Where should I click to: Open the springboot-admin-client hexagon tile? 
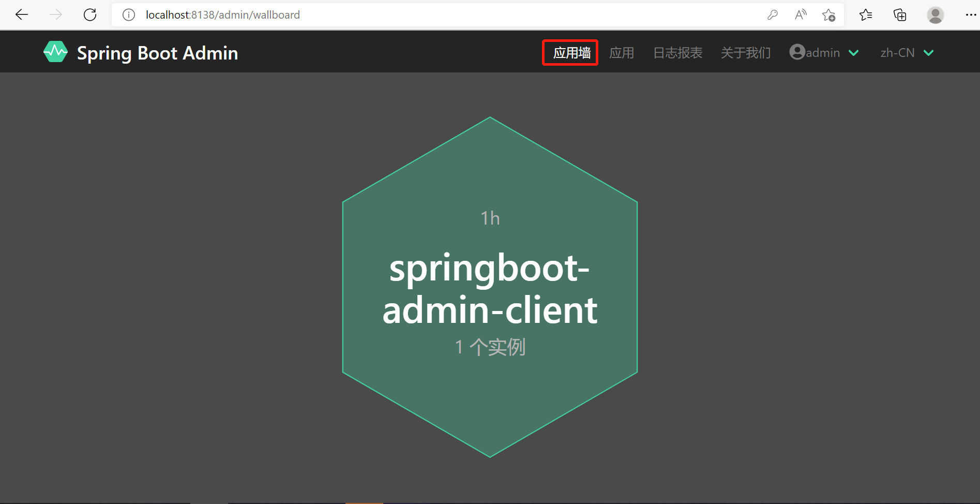(x=490, y=287)
